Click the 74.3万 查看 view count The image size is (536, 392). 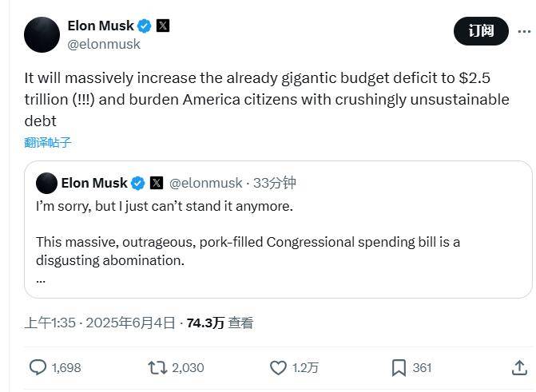pyautogui.click(x=220, y=323)
